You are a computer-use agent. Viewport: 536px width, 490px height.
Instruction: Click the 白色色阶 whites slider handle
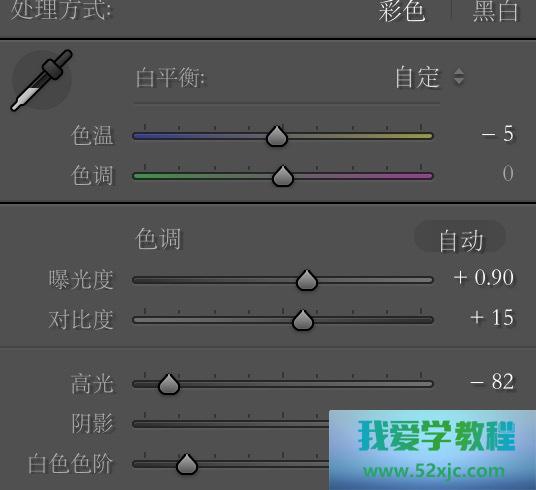187,464
